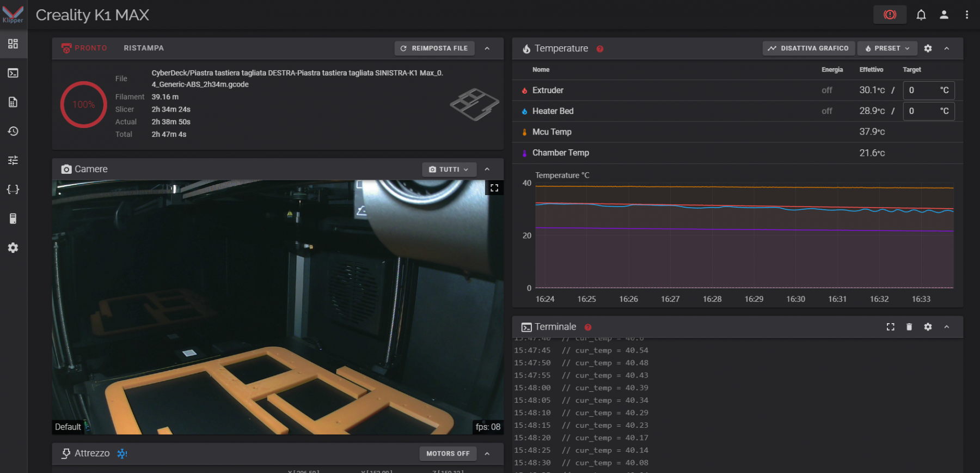
Task: Click the Terminale help question icon
Action: [588, 328]
